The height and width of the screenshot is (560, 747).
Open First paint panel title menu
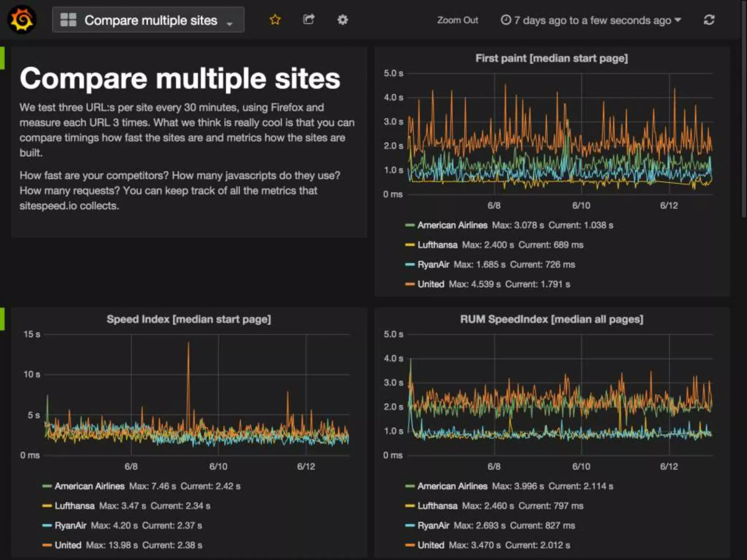click(551, 58)
